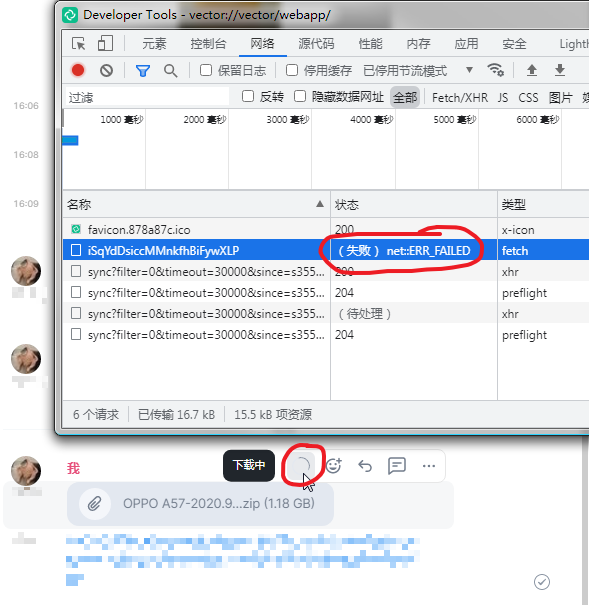Click the read receipt checkmark icon
Image resolution: width=589 pixels, height=605 pixels.
point(542,582)
